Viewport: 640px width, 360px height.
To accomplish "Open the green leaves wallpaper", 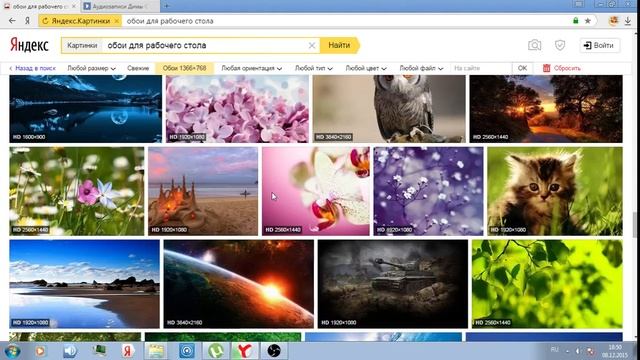I will pos(547,284).
